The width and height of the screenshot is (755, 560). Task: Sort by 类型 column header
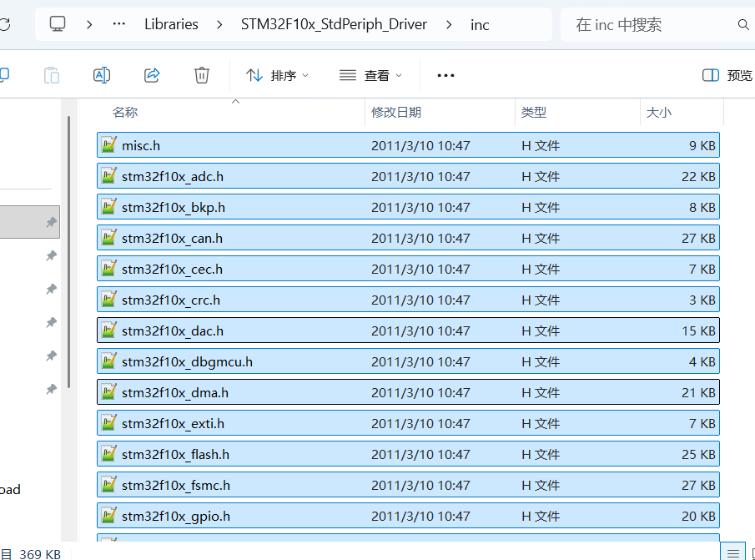point(534,112)
